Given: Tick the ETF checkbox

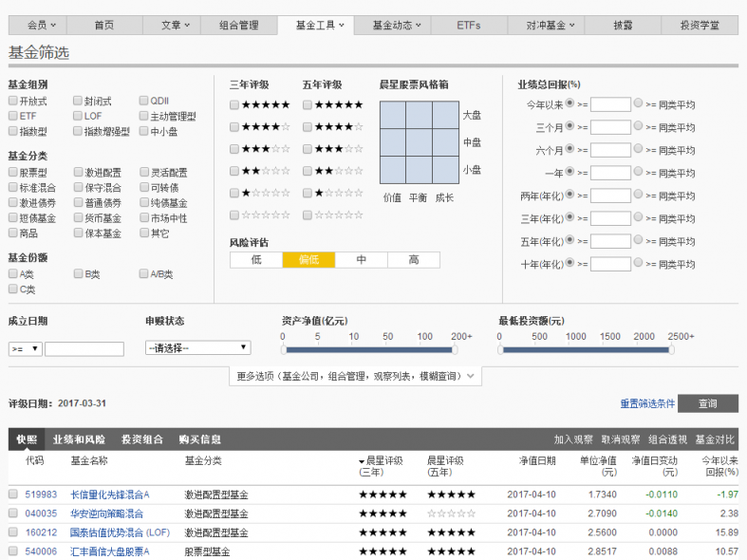Looking at the screenshot, I should 13,116.
